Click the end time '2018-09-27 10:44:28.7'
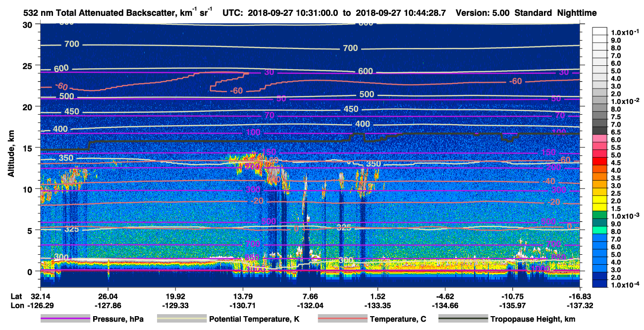 point(401,13)
